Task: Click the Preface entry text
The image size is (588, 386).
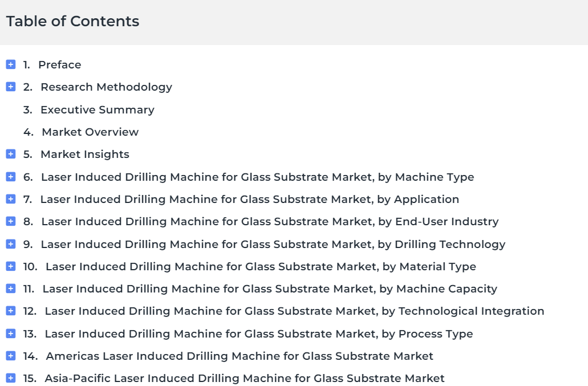Action: [x=60, y=65]
